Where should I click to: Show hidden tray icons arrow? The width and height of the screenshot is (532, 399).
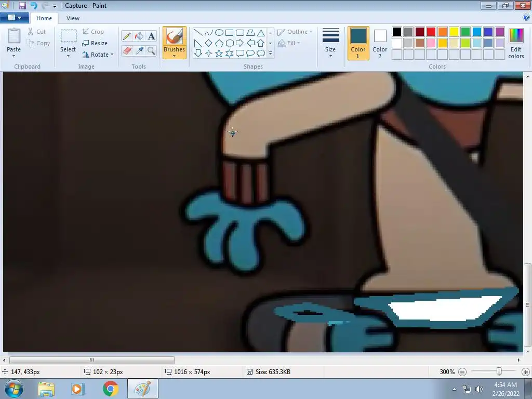(454, 389)
